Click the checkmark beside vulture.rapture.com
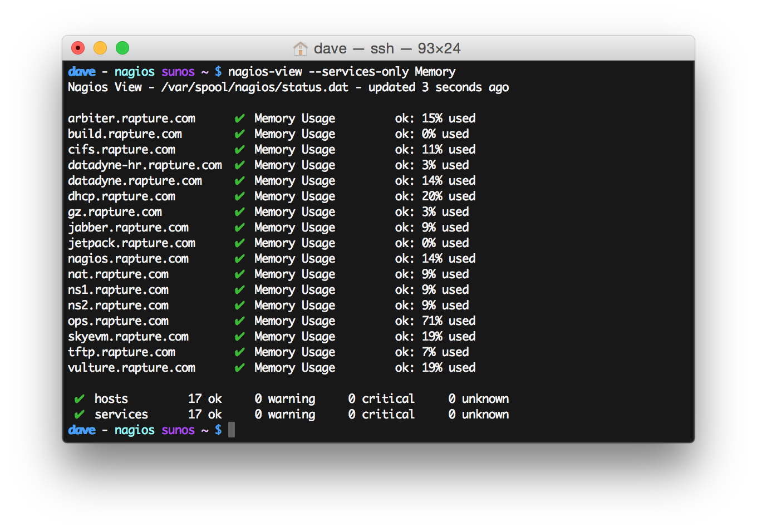This screenshot has width=757, height=532. click(x=240, y=368)
